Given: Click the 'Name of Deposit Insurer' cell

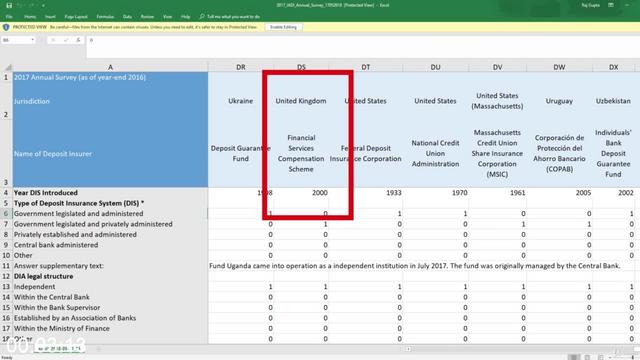Looking at the screenshot, I should pyautogui.click(x=110, y=154).
